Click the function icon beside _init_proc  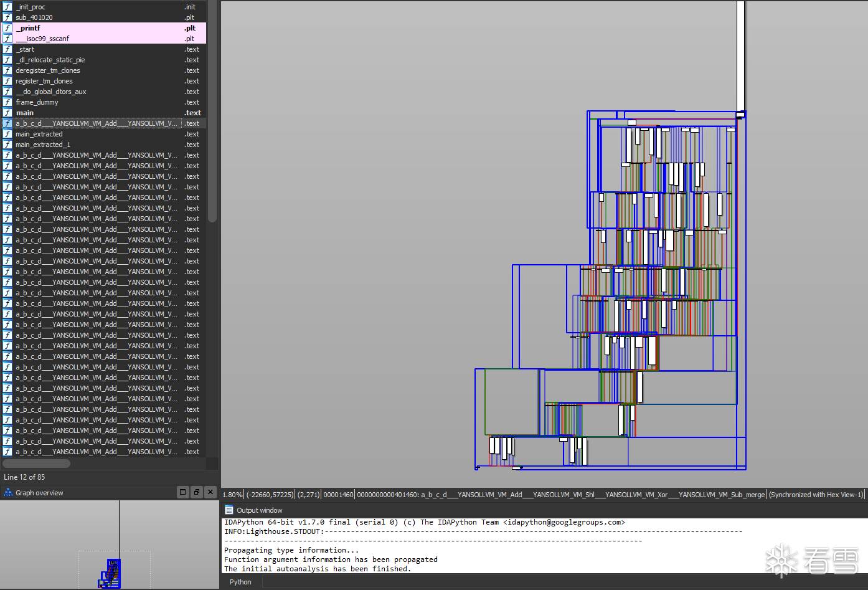coord(7,7)
